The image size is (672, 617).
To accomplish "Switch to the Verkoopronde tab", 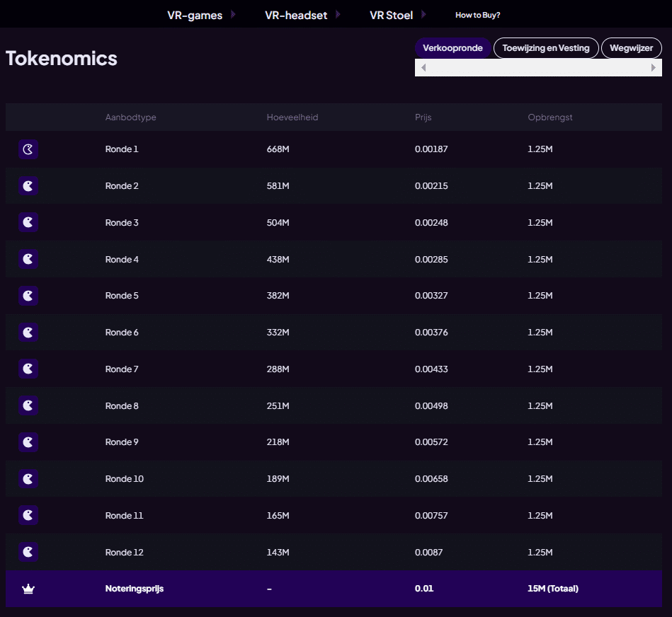I will [x=452, y=48].
